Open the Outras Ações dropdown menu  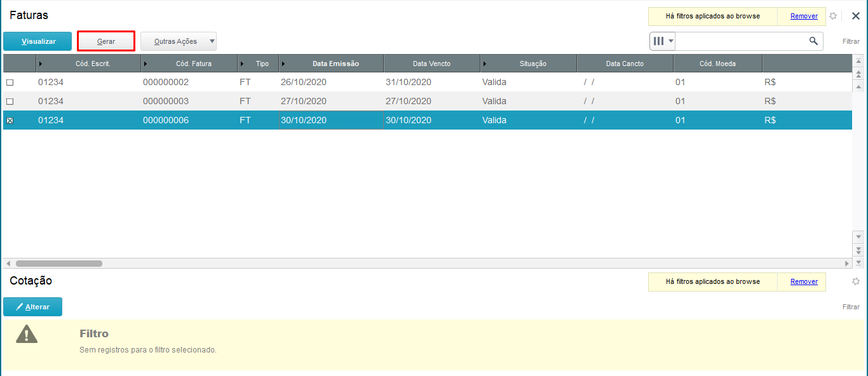point(179,41)
